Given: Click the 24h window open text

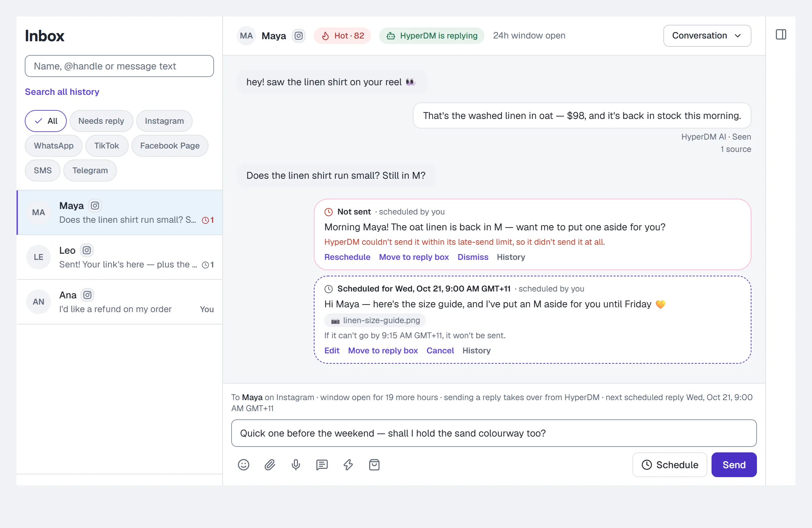Looking at the screenshot, I should coord(529,36).
